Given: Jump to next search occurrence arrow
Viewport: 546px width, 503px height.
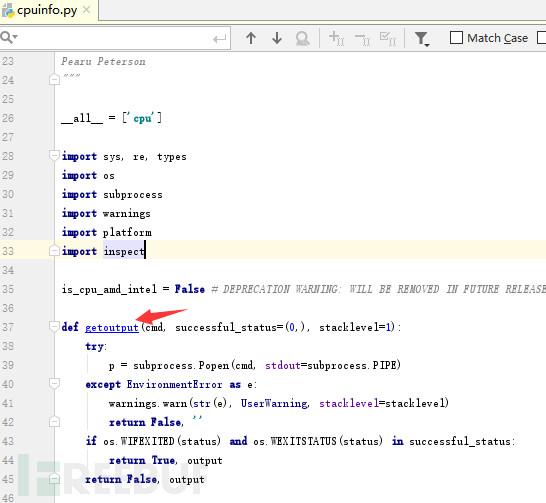Looking at the screenshot, I should pyautogui.click(x=277, y=38).
